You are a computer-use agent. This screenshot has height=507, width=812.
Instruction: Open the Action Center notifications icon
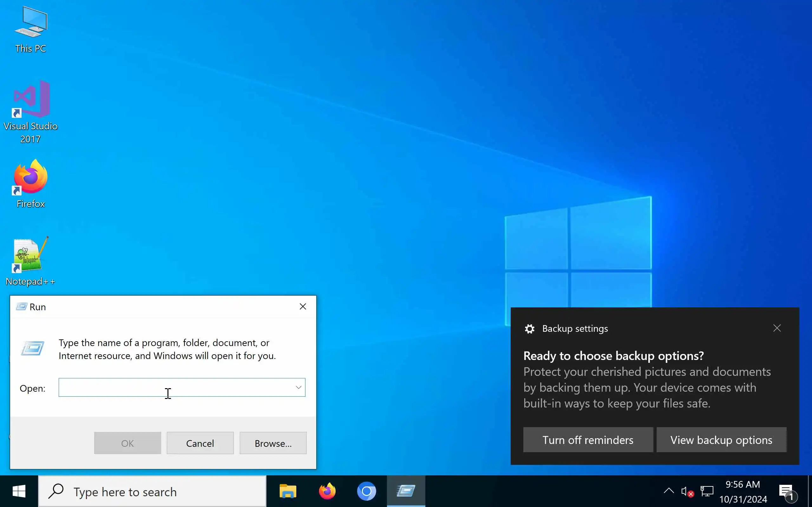click(786, 492)
